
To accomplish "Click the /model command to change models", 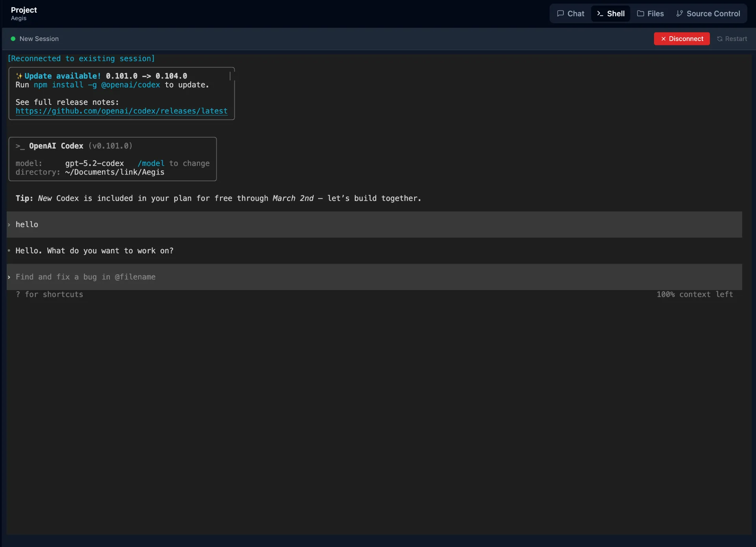I will point(151,163).
